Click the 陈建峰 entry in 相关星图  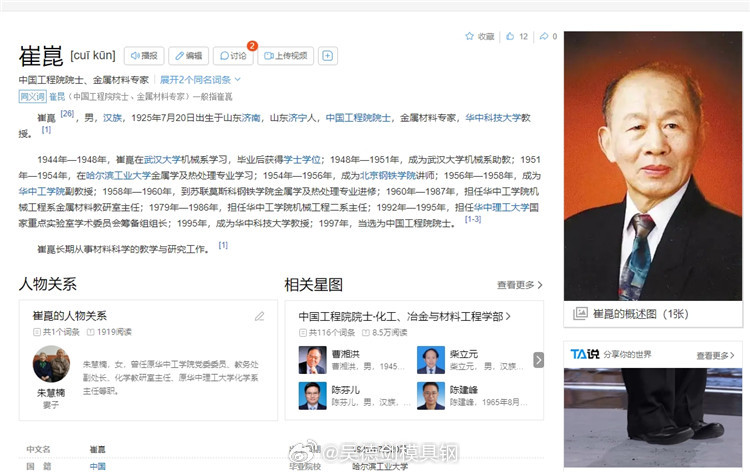coord(431,394)
